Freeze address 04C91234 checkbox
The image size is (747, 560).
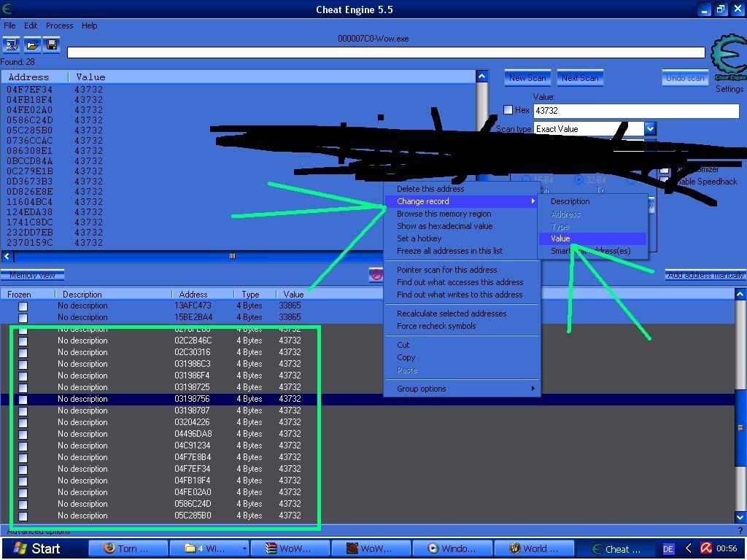[x=23, y=446]
